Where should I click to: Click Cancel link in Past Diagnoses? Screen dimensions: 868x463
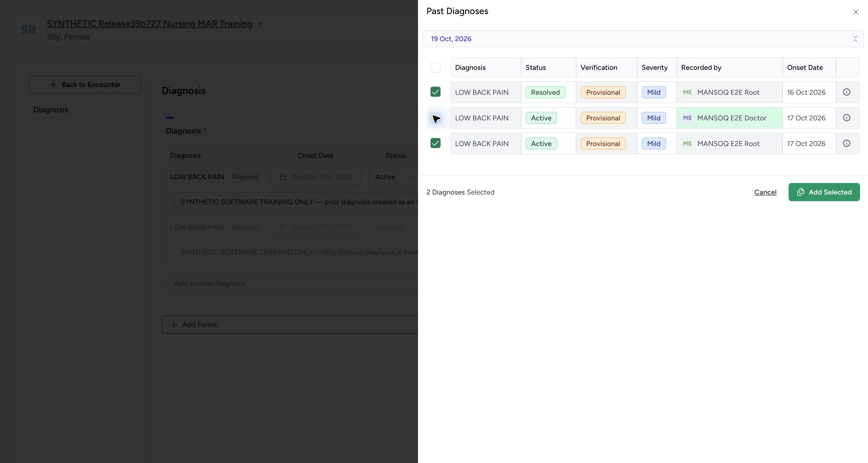coord(765,192)
